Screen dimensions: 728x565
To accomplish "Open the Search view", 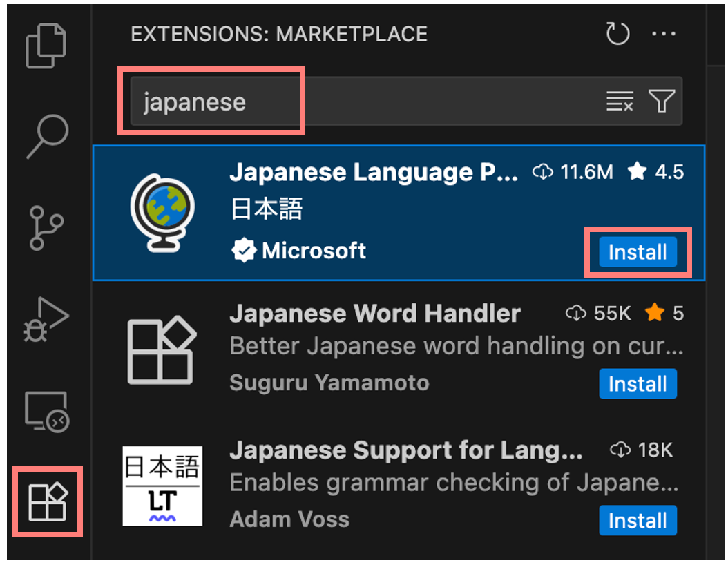I will pyautogui.click(x=46, y=137).
